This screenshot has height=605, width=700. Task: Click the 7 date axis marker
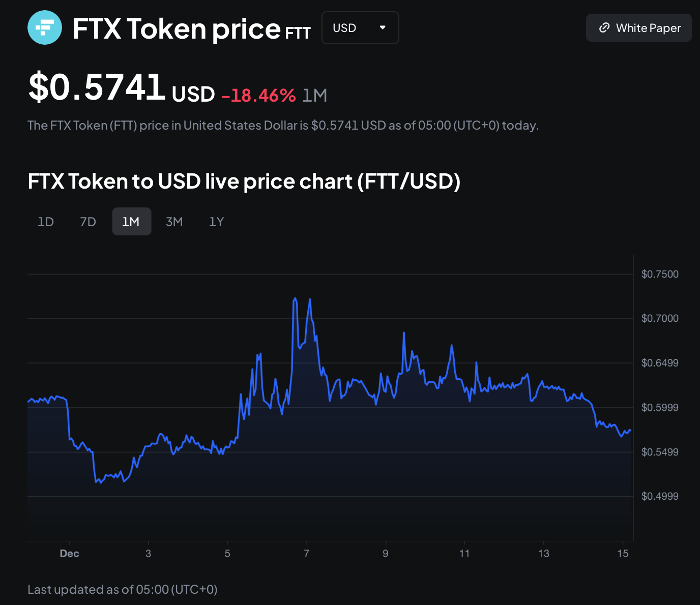(x=306, y=554)
